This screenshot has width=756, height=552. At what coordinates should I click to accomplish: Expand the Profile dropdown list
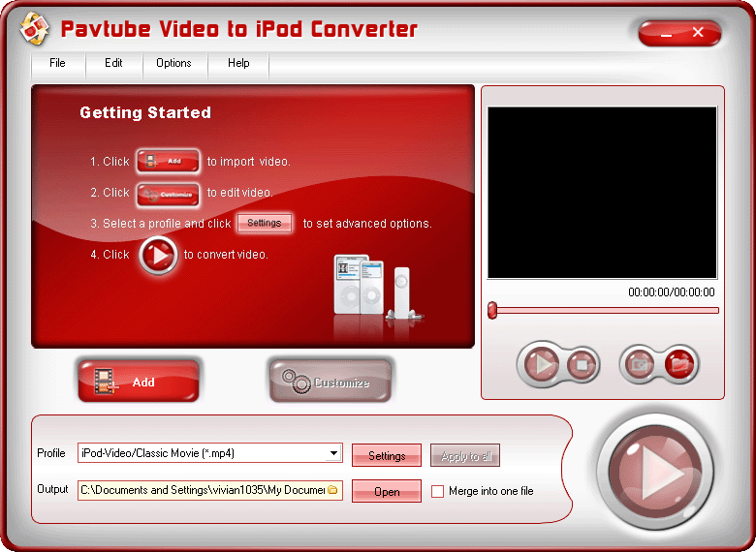coord(334,453)
